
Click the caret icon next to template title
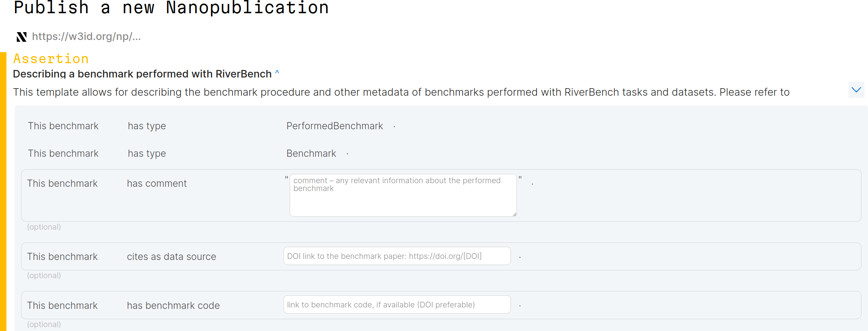tap(277, 73)
